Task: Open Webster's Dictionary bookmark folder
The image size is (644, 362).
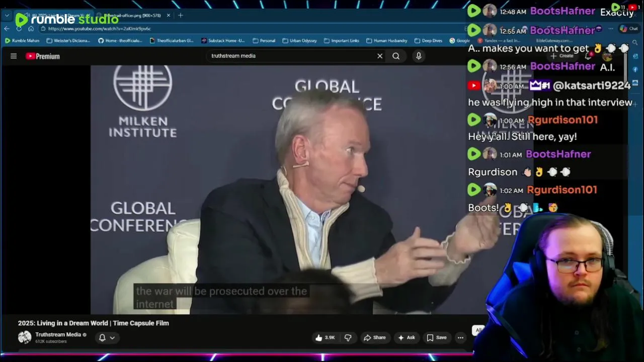Action: click(x=68, y=41)
